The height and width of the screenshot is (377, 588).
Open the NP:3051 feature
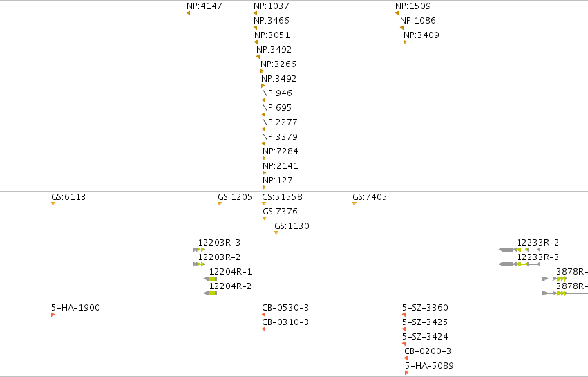(x=272, y=35)
